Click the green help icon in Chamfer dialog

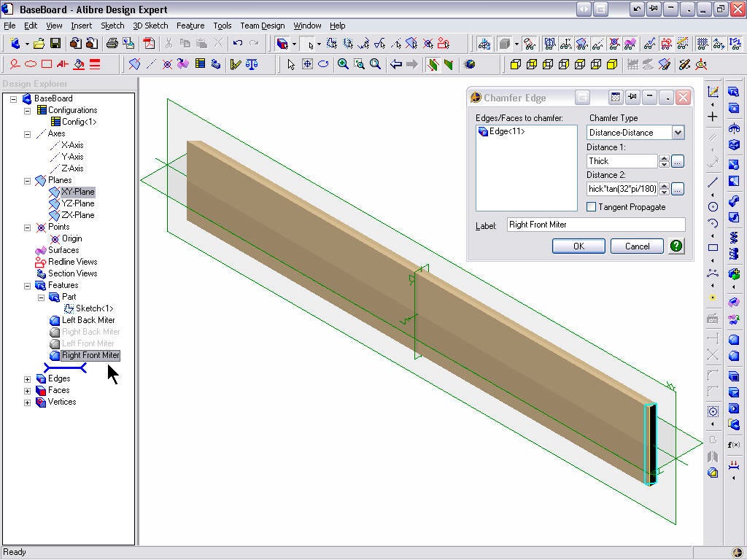pyautogui.click(x=676, y=246)
